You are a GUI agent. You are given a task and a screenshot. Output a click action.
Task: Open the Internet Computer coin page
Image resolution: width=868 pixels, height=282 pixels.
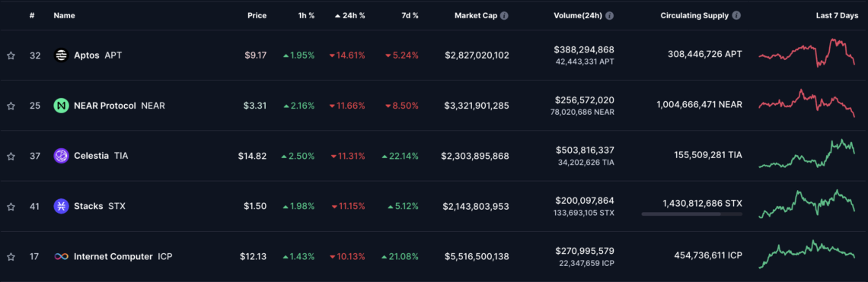pyautogui.click(x=113, y=257)
